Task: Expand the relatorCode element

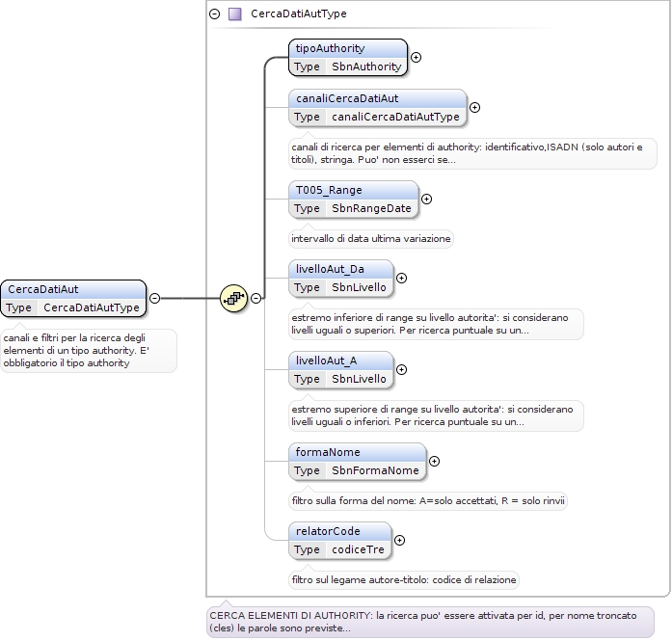Action: (399, 541)
